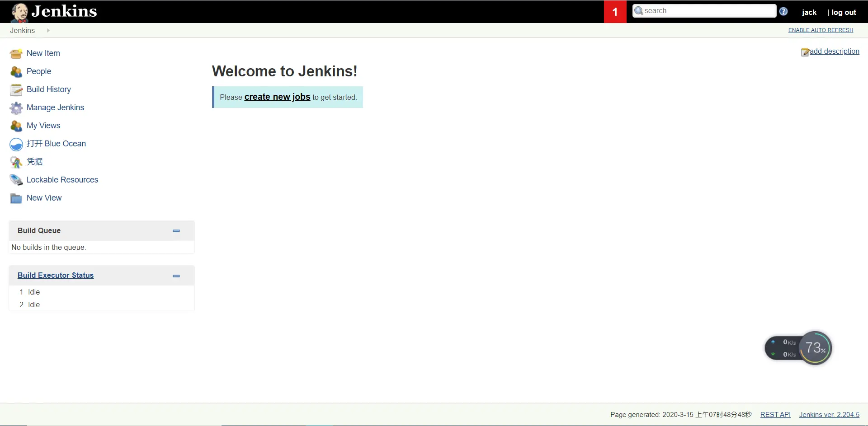
Task: Click the search help question-mark icon
Action: (x=783, y=11)
